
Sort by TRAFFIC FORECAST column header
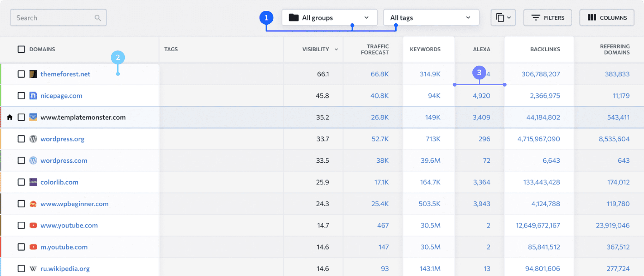[375, 49]
